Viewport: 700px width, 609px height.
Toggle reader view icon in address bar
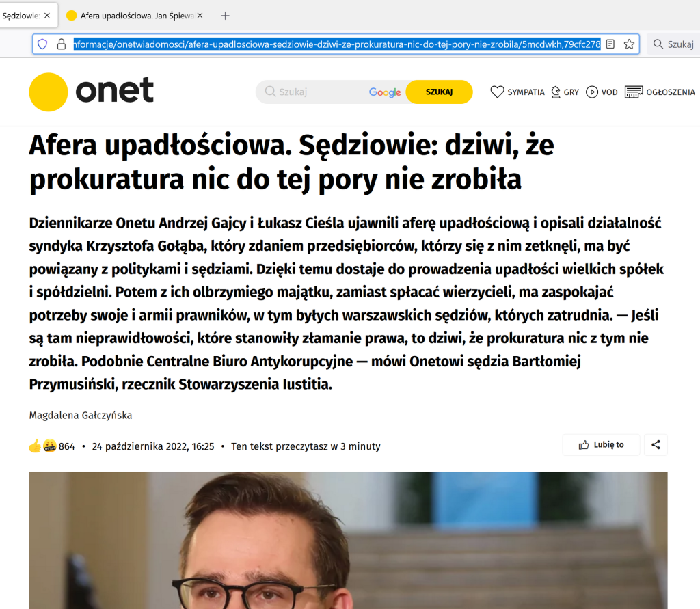coord(610,44)
